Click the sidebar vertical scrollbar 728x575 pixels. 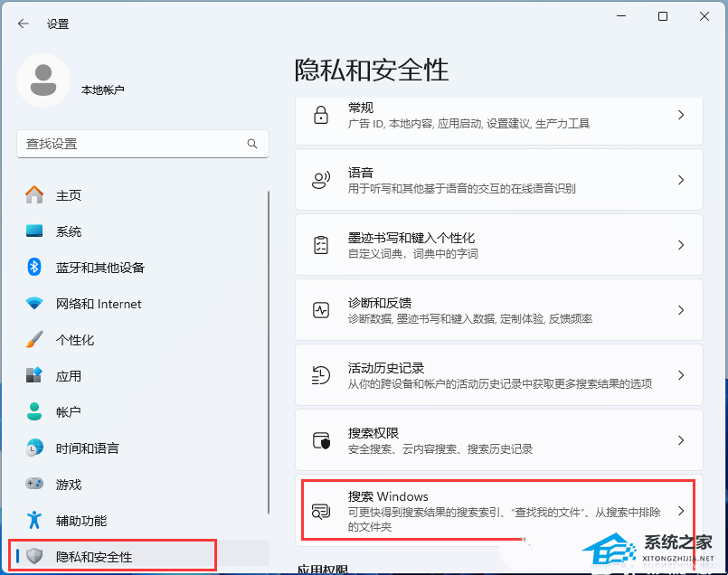[269, 353]
